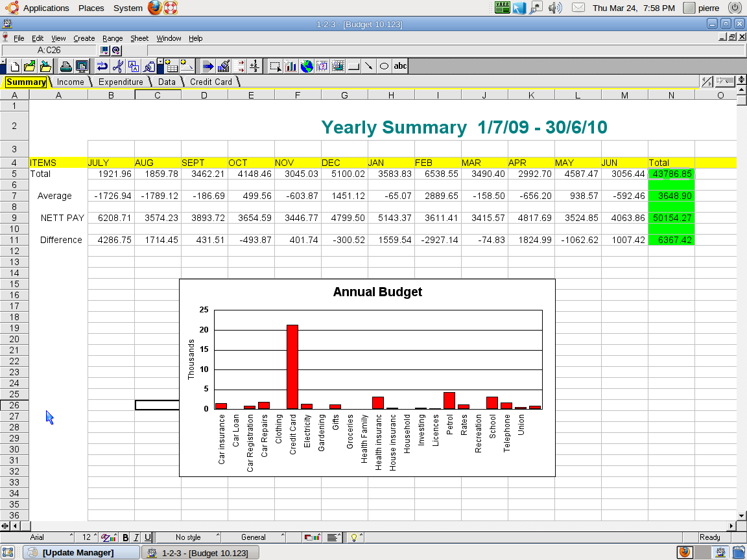The image size is (747, 560).
Task: Toggle Bold formatting in status bar
Action: click(x=126, y=537)
